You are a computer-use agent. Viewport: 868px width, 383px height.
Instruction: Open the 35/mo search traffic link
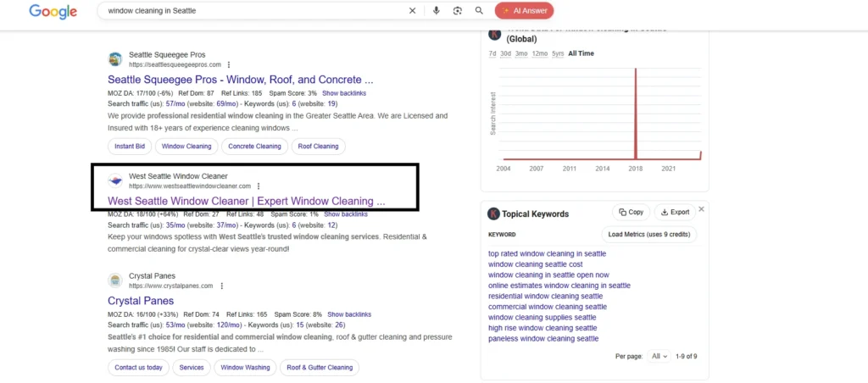tap(175, 225)
